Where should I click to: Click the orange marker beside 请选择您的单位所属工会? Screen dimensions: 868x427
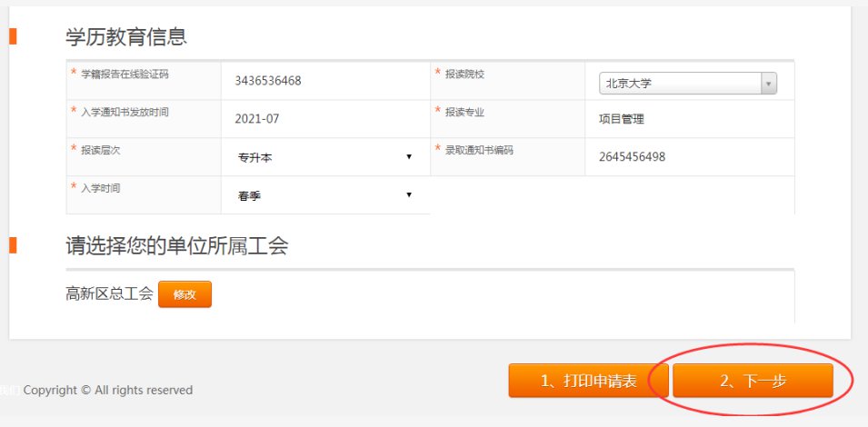tap(13, 245)
